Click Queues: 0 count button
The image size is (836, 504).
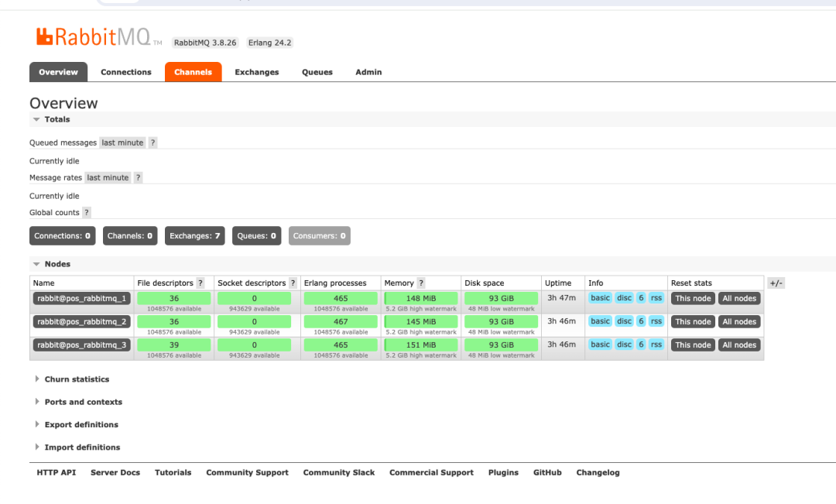coord(256,235)
